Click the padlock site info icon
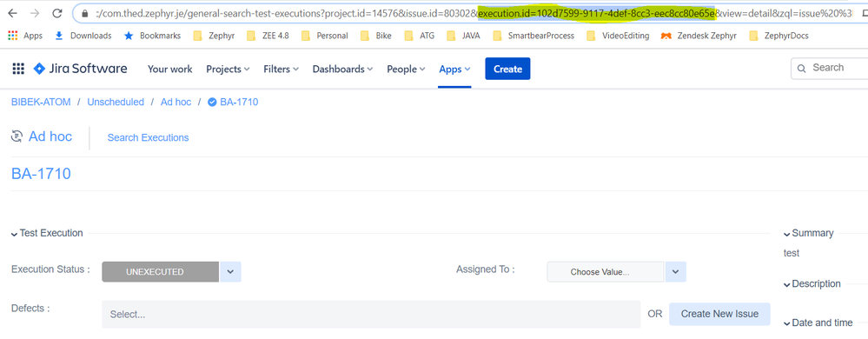Viewport: 868px width, 339px height. (x=84, y=13)
